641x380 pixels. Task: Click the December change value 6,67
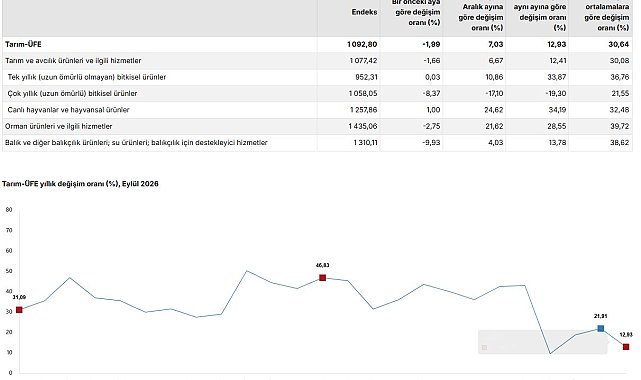[496, 60]
